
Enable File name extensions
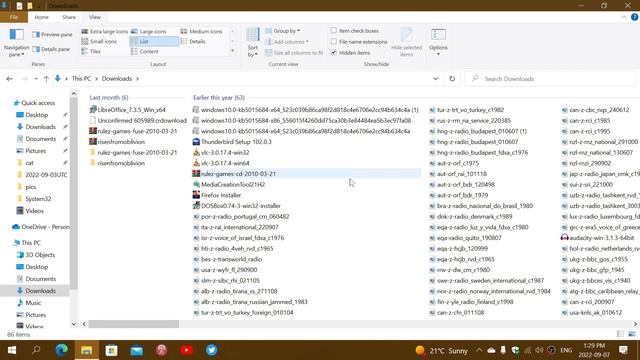359,42
